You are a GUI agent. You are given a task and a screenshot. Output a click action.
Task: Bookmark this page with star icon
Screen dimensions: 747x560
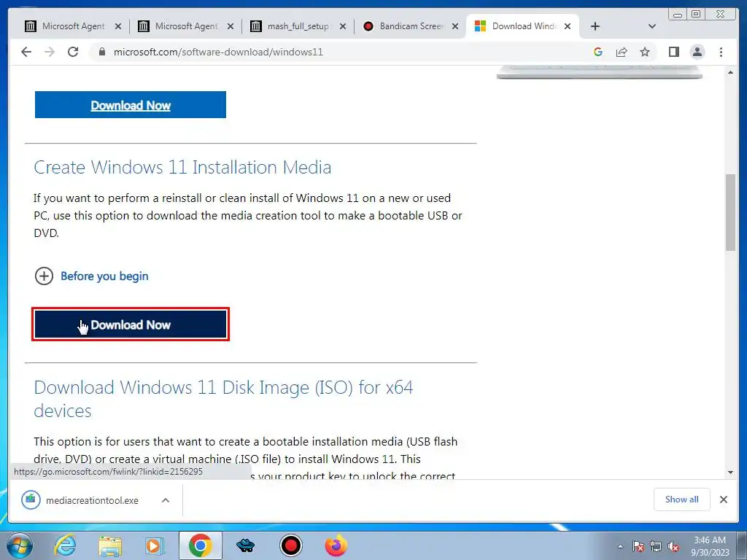645,52
